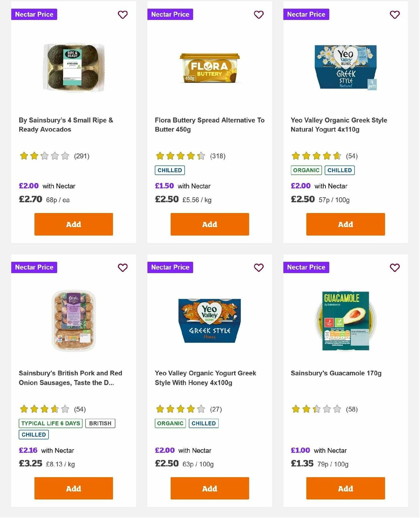Image resolution: width=420 pixels, height=518 pixels.
Task: Click the star rating on Flora Buttery Spread
Action: point(180,156)
